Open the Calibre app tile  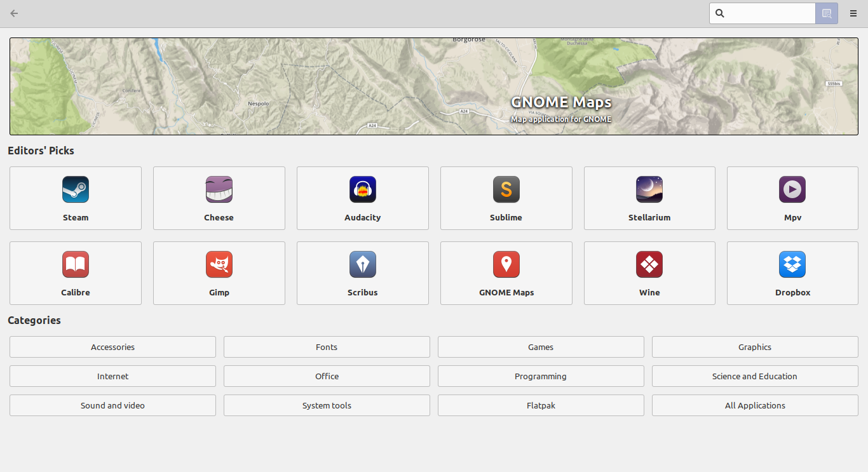point(76,273)
